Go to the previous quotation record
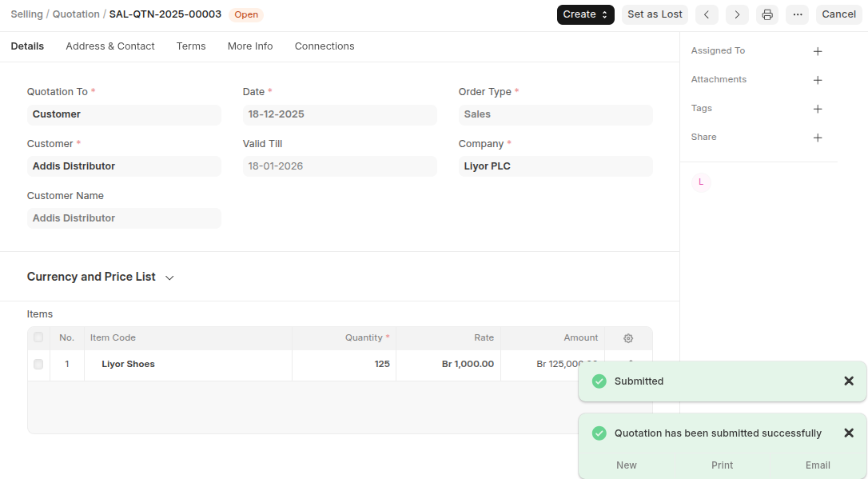The width and height of the screenshot is (868, 479). tap(707, 14)
